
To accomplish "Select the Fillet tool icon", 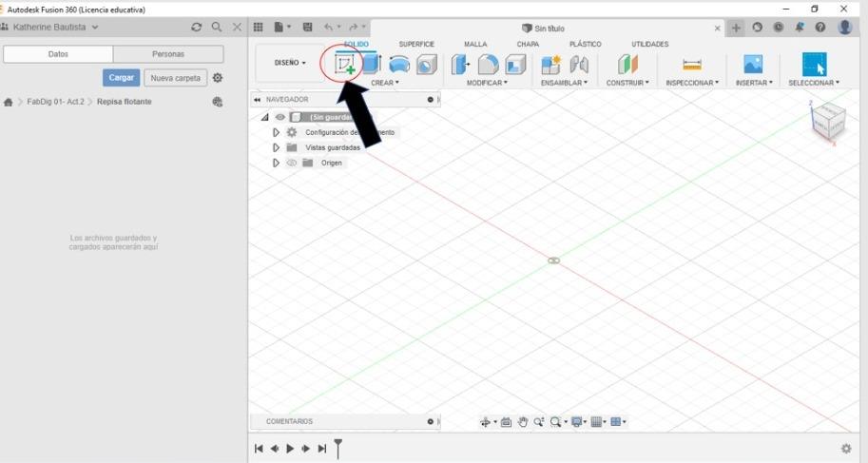I will pos(488,65).
